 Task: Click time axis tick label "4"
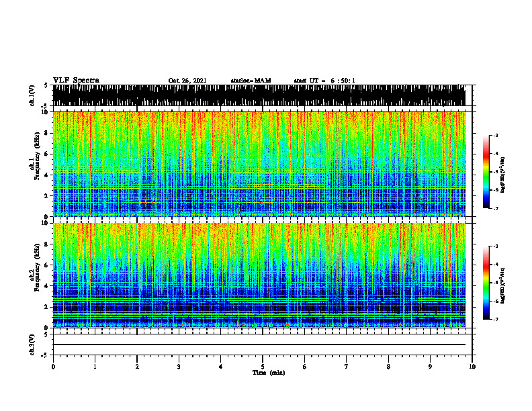(221, 367)
